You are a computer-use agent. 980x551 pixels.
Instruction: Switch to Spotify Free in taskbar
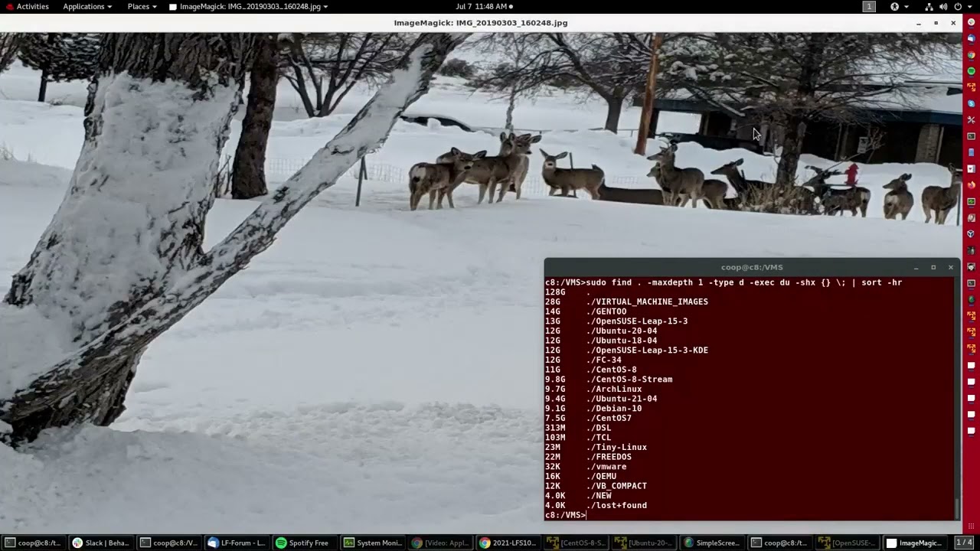pos(304,543)
